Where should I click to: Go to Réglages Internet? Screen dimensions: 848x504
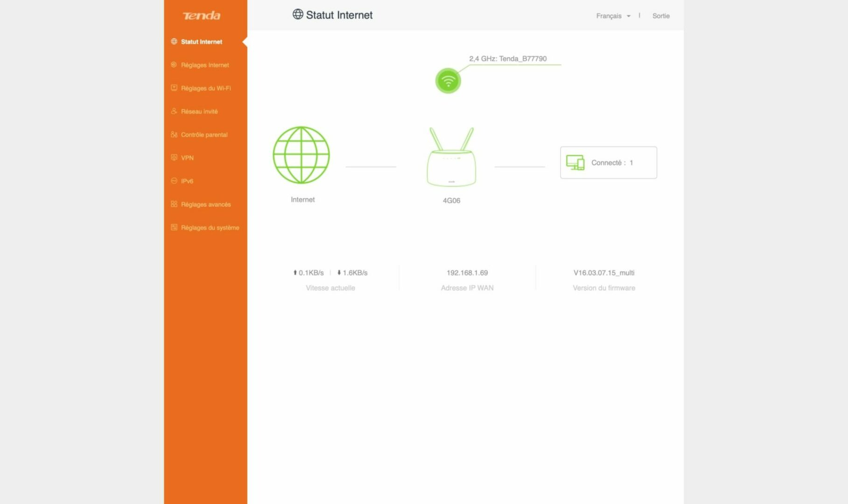click(205, 65)
